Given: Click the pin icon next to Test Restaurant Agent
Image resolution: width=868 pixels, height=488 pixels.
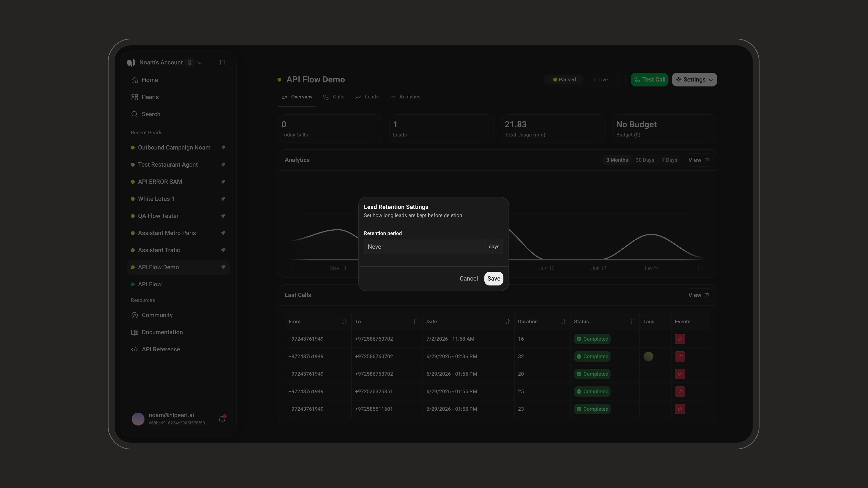Looking at the screenshot, I should 223,165.
